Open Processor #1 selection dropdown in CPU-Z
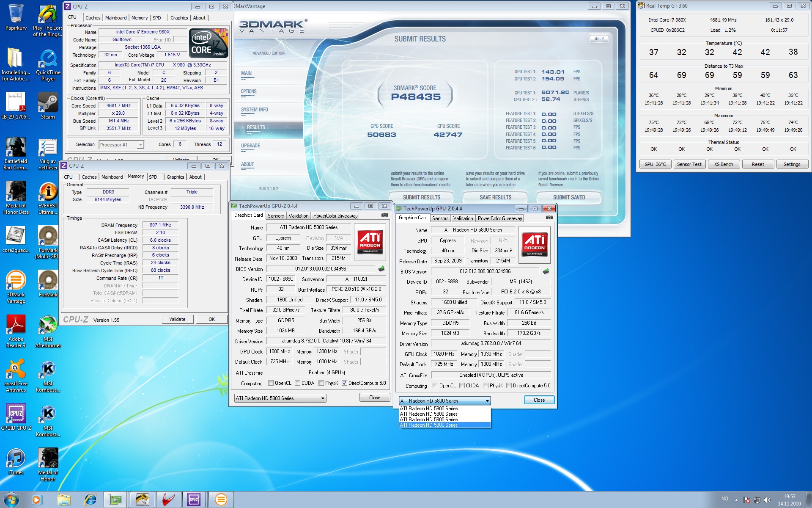Viewport: 812px width, 508px height. [121, 145]
